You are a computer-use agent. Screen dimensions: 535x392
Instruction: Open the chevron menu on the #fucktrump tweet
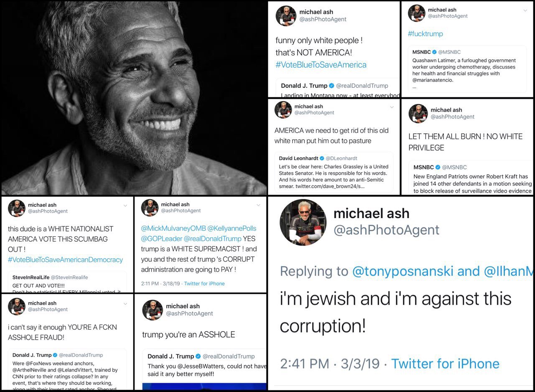(525, 10)
